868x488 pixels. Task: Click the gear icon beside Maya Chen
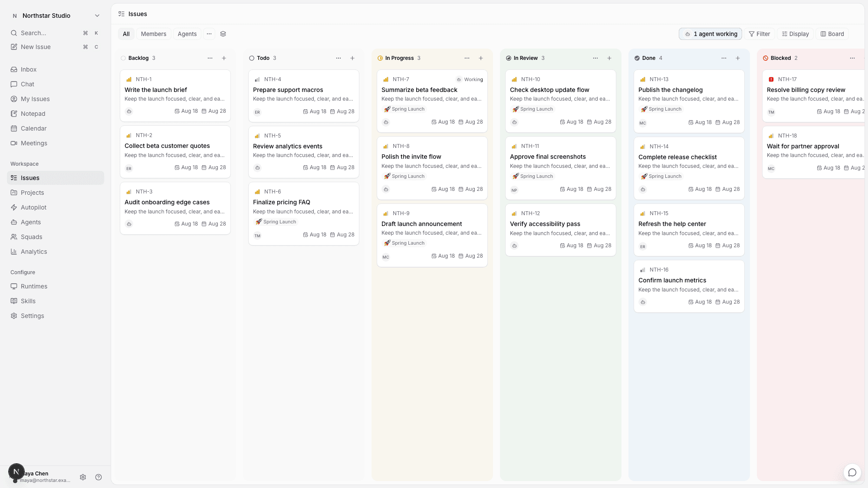83,477
